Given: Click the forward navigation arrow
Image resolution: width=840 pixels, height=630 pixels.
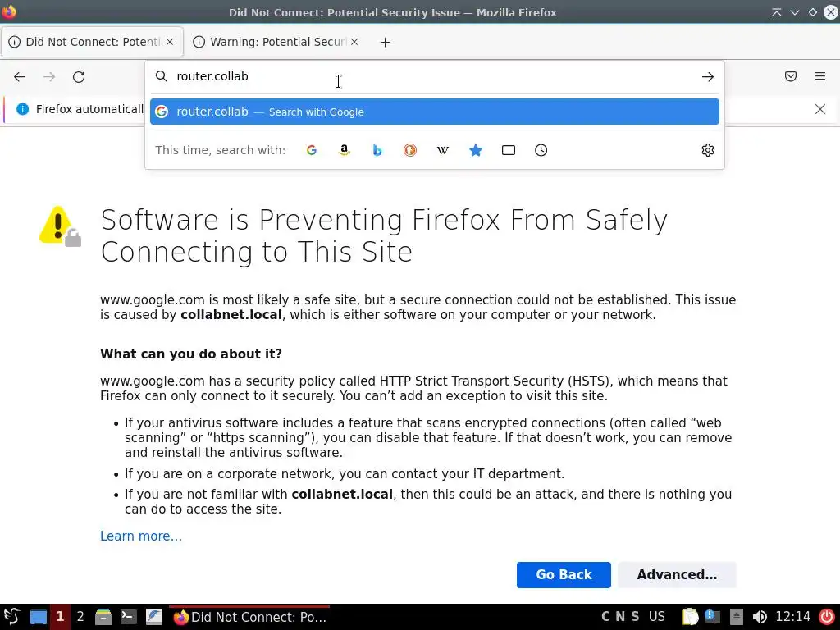Looking at the screenshot, I should 49,77.
